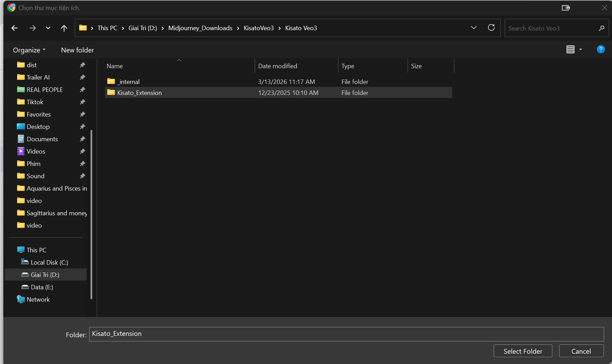Click the title bar picture-in-picture icon
Screen dimensions: 612x364
coord(566,8)
